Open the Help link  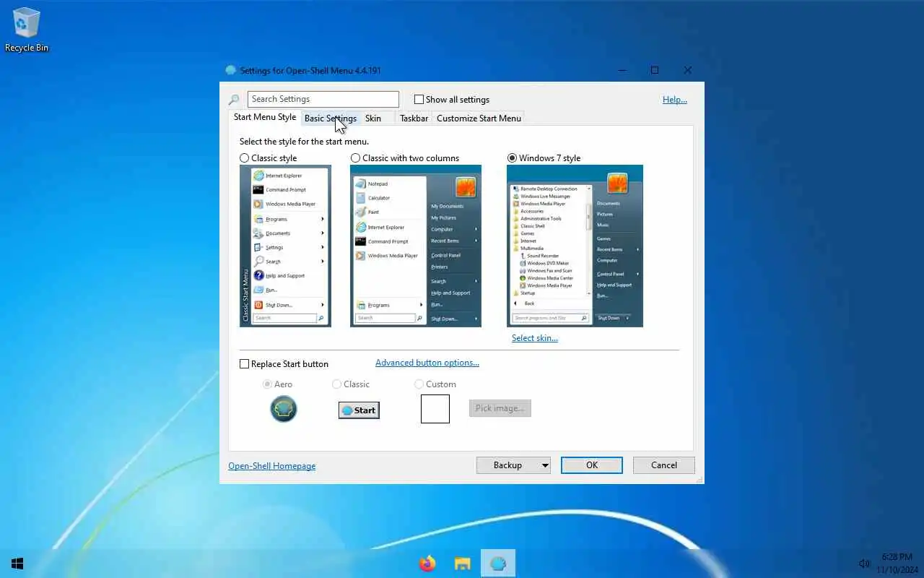pyautogui.click(x=675, y=100)
